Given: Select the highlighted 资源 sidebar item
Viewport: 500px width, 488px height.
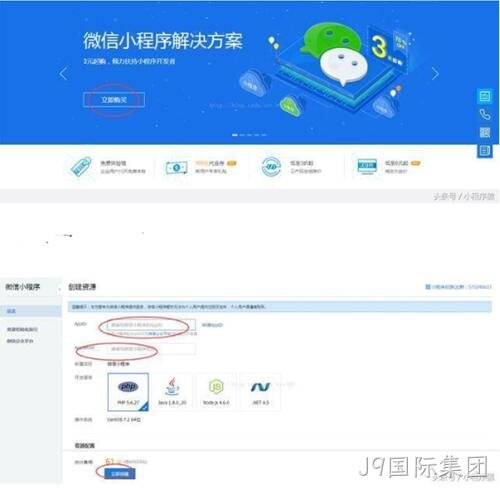Looking at the screenshot, I should click(x=31, y=311).
